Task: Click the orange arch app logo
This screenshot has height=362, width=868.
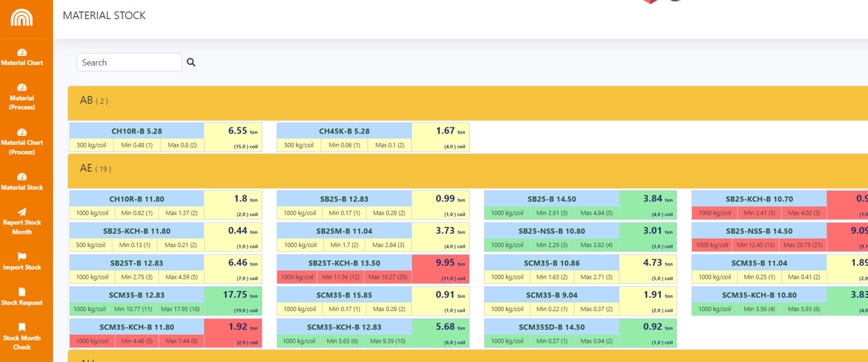Action: 21,18
